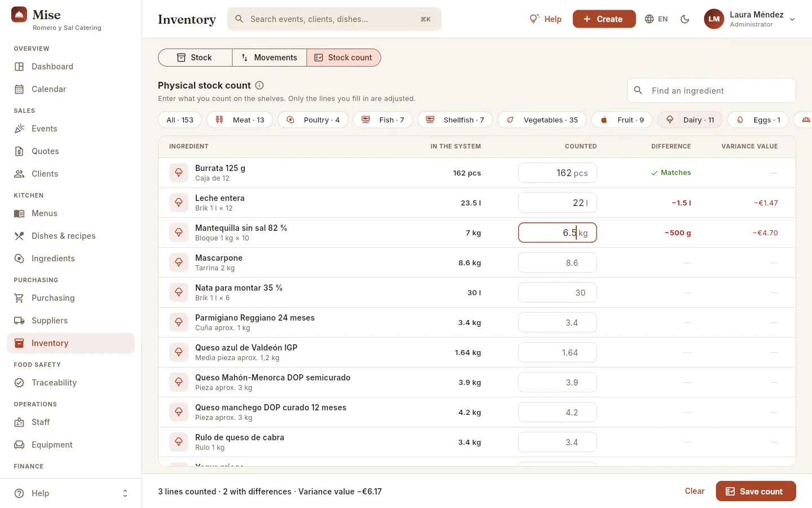
Task: Click the Burrata 125 g dairy icon
Action: 179,173
